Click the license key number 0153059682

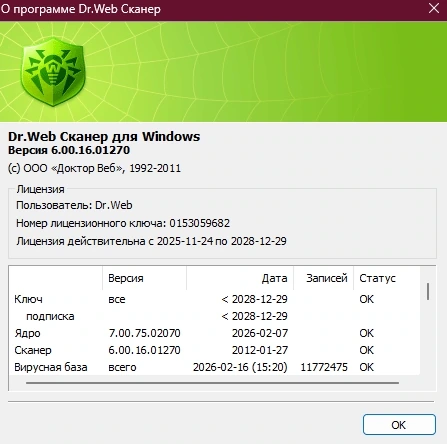point(199,223)
